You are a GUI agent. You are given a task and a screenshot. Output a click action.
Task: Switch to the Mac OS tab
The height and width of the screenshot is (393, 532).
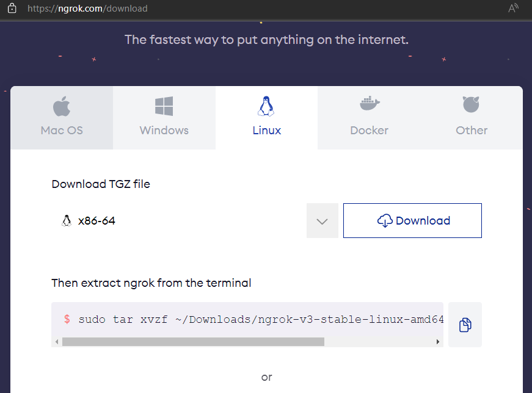pos(62,130)
